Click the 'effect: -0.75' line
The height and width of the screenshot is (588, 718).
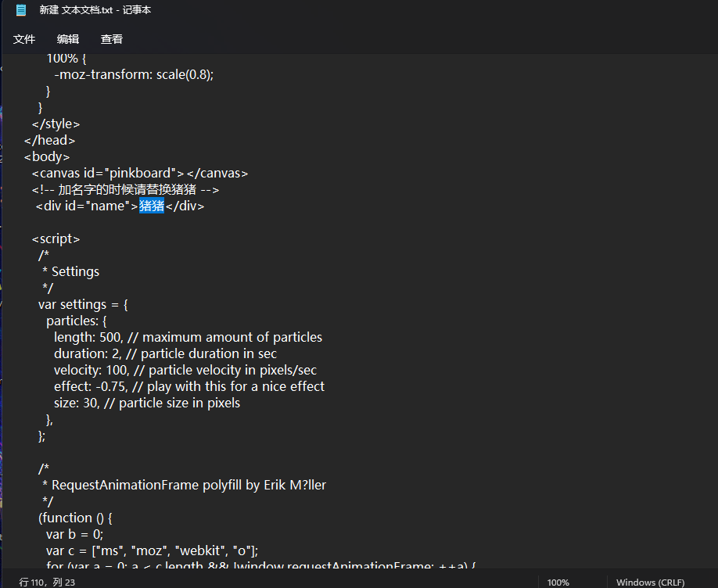point(188,387)
